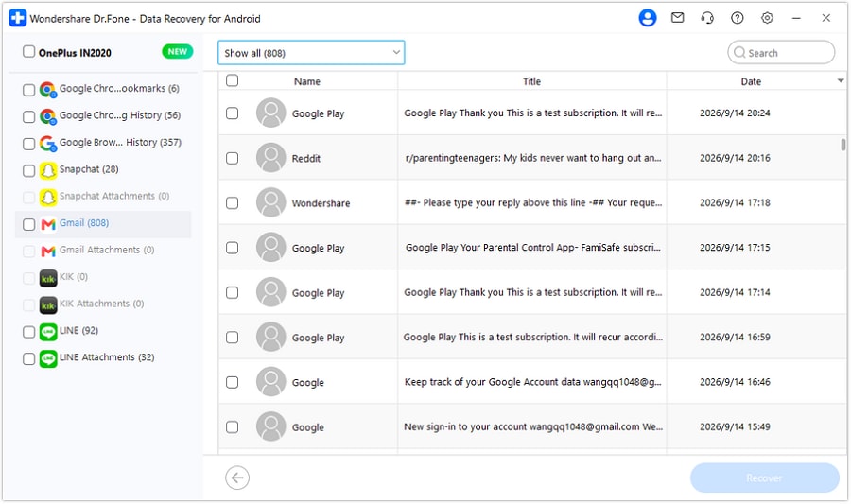Select Snapchat (28) category

point(89,169)
